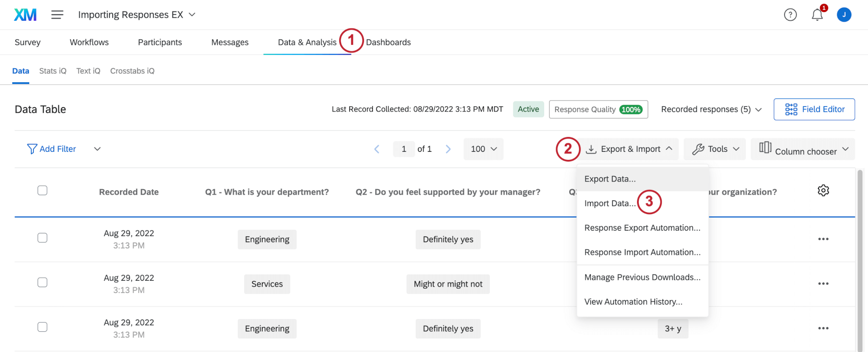
Task: Open the 100 per page dropdown
Action: [483, 149]
